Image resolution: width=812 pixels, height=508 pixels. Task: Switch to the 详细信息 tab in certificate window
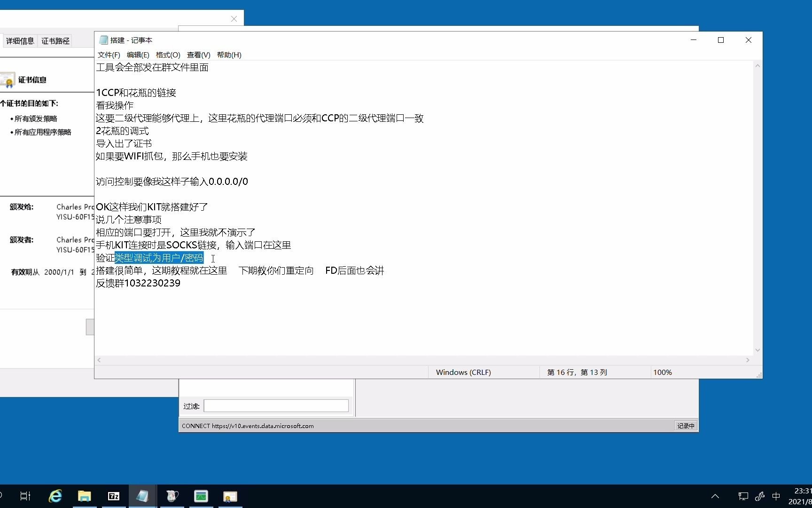[x=20, y=41]
